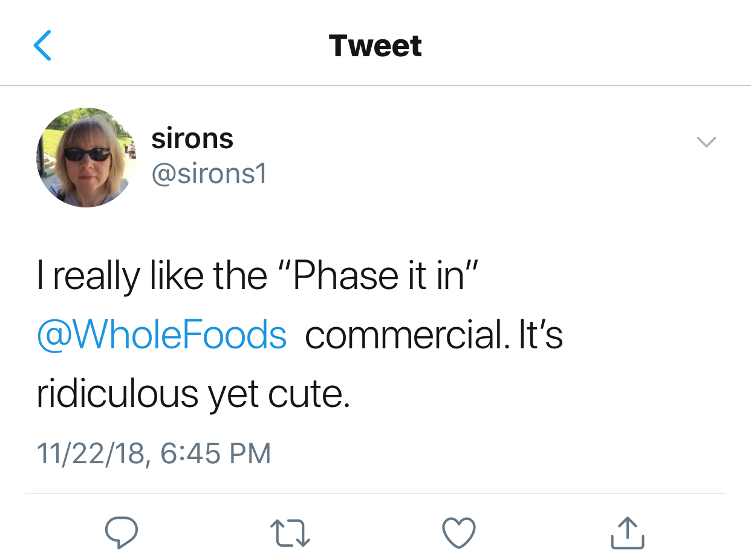751x560 pixels.
Task: Expand the tweet menu next to sirons
Action: tap(706, 142)
